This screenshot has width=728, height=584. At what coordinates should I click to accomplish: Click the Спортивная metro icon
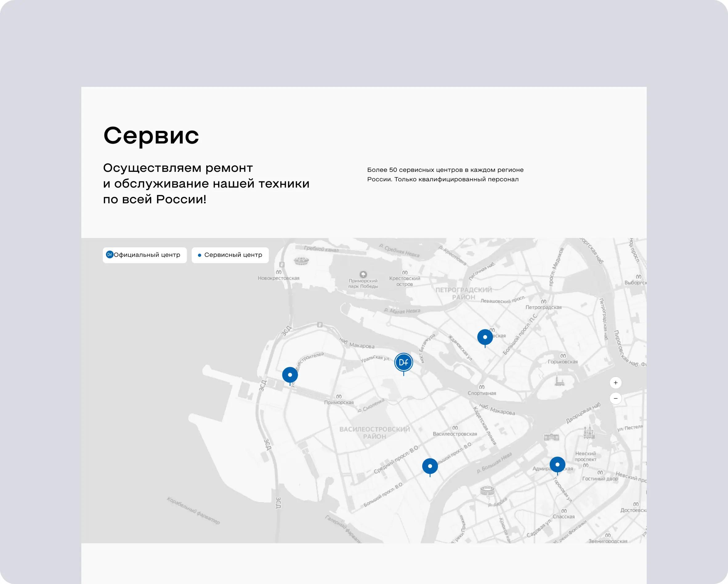point(482,387)
